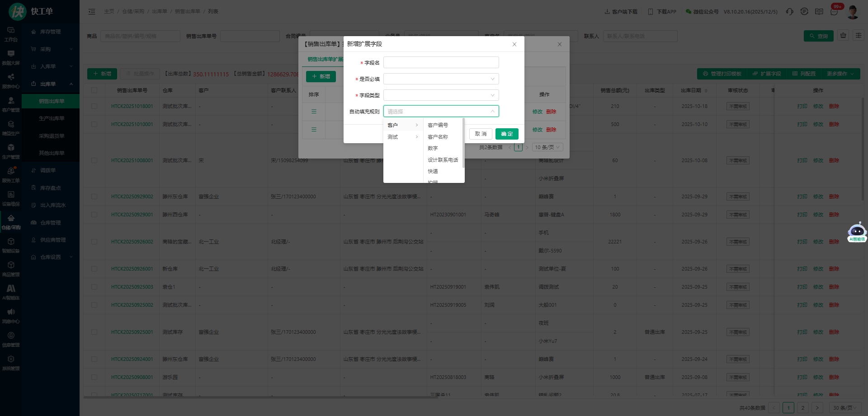
Task: Check the box for order HTCK20251018001
Action: point(94,106)
